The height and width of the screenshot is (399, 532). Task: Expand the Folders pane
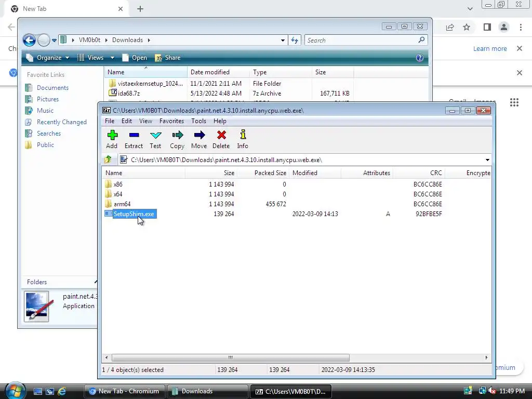(96, 282)
